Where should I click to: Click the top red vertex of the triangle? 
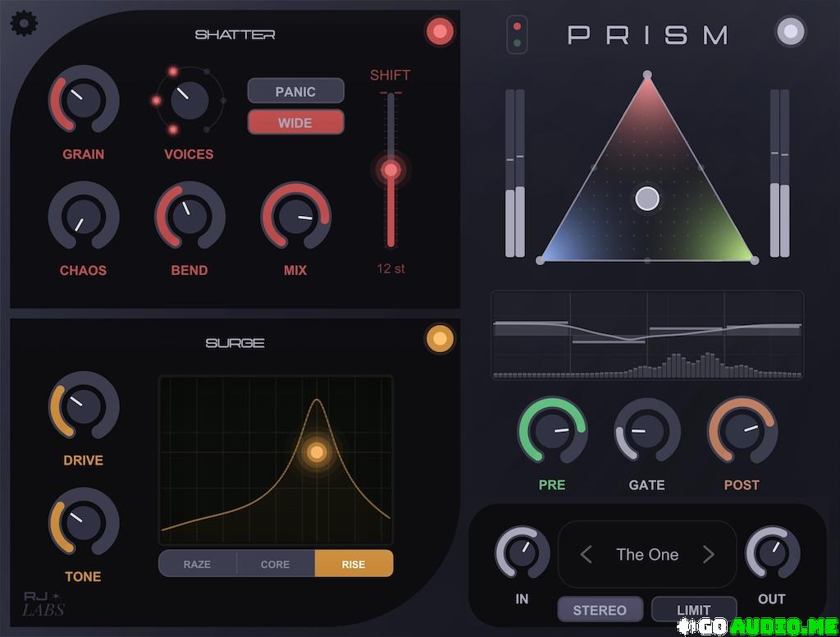[x=647, y=75]
